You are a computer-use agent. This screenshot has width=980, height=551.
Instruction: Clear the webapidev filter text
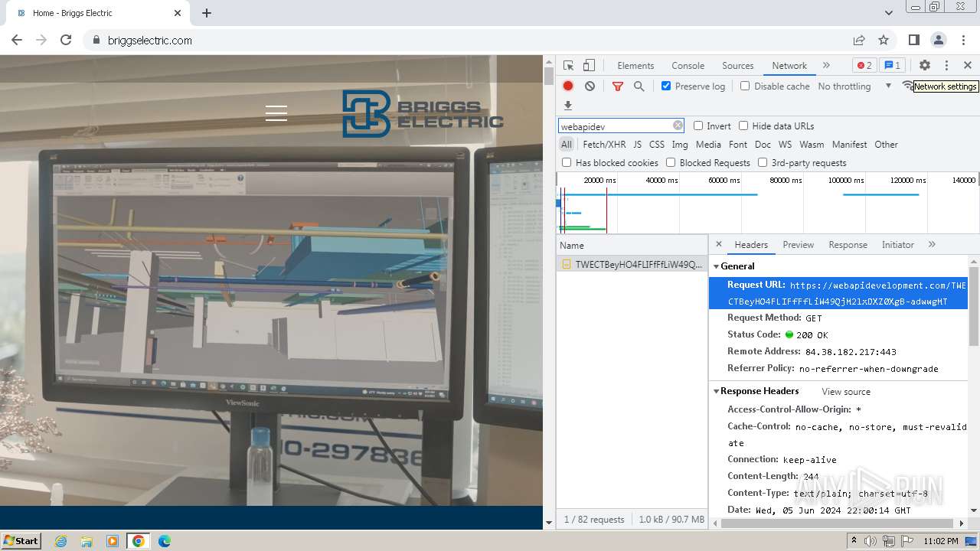pyautogui.click(x=678, y=126)
